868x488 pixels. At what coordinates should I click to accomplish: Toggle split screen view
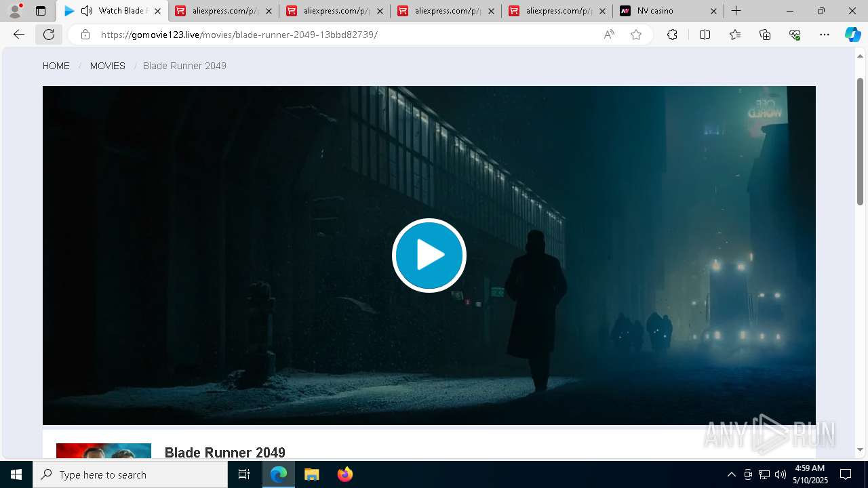(x=705, y=35)
